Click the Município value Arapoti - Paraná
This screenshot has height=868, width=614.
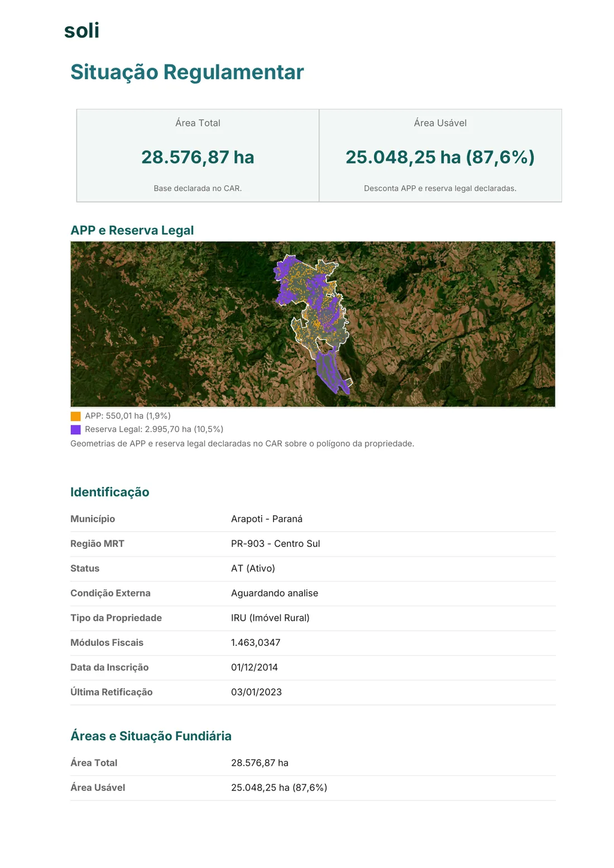(267, 519)
